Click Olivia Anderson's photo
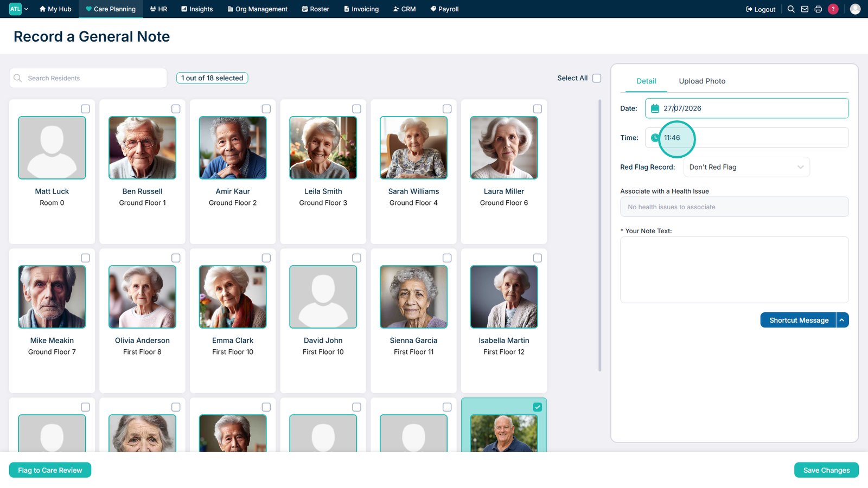Viewport: 868px width, 488px height. (142, 297)
